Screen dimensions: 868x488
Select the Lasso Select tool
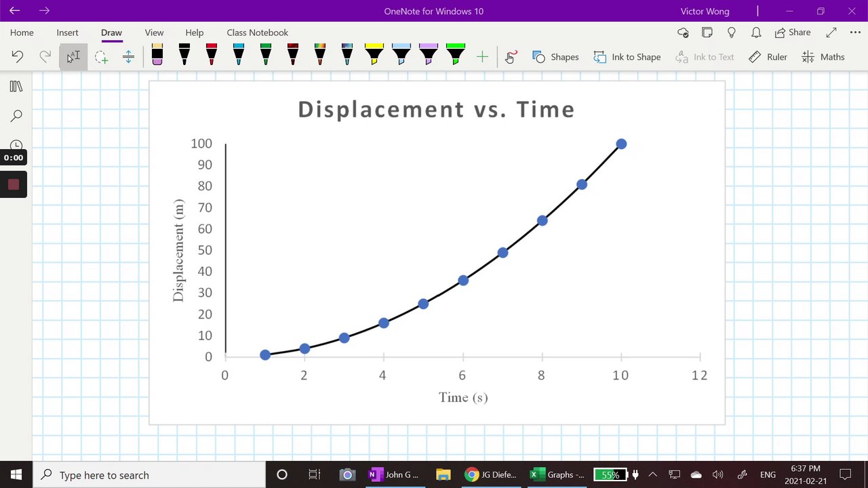[x=101, y=57]
